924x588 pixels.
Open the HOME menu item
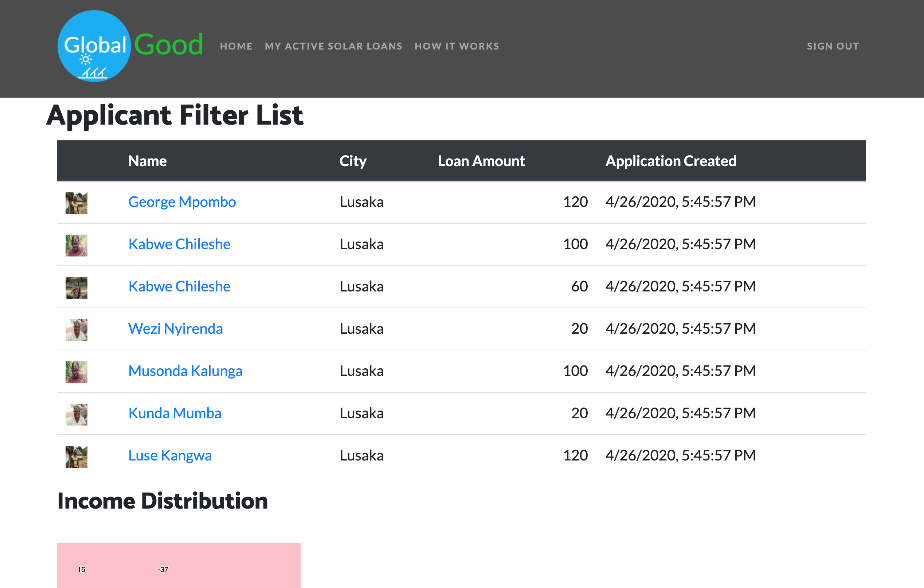point(236,46)
